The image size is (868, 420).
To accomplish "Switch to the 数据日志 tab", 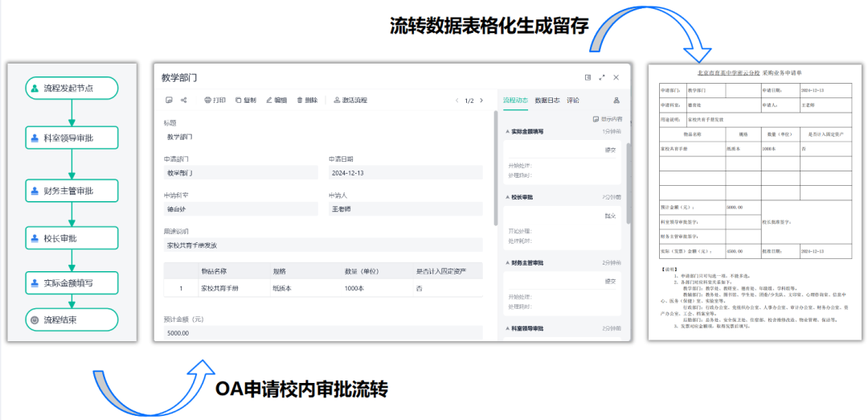I will click(x=547, y=101).
